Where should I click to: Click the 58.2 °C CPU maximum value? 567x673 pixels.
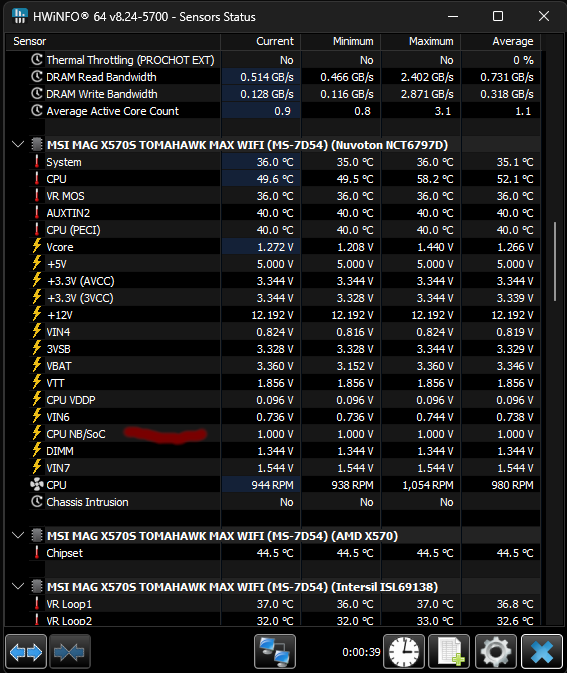pos(435,179)
